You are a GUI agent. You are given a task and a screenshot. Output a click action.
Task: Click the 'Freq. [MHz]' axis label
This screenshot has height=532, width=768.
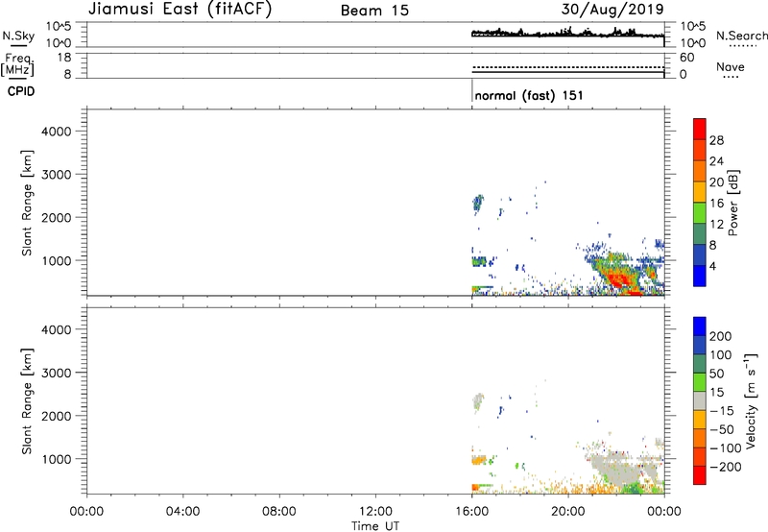[17, 64]
